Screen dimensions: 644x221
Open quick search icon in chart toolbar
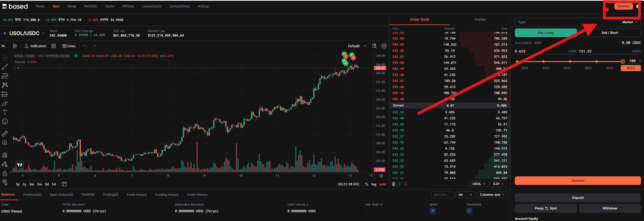coord(374,46)
